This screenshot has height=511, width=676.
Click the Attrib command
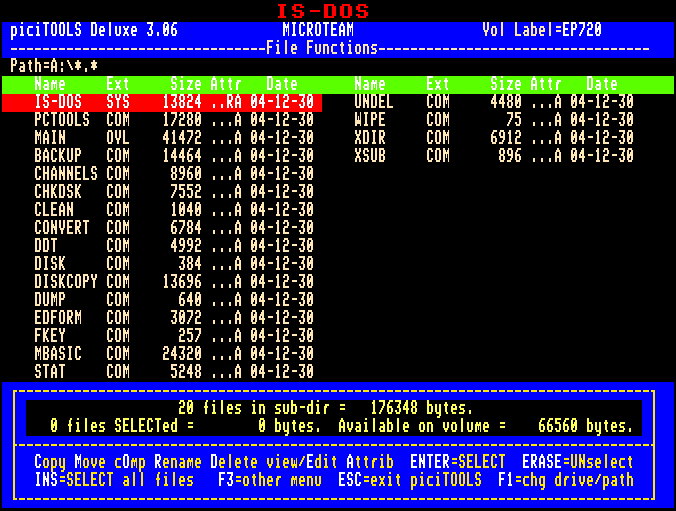click(x=370, y=462)
